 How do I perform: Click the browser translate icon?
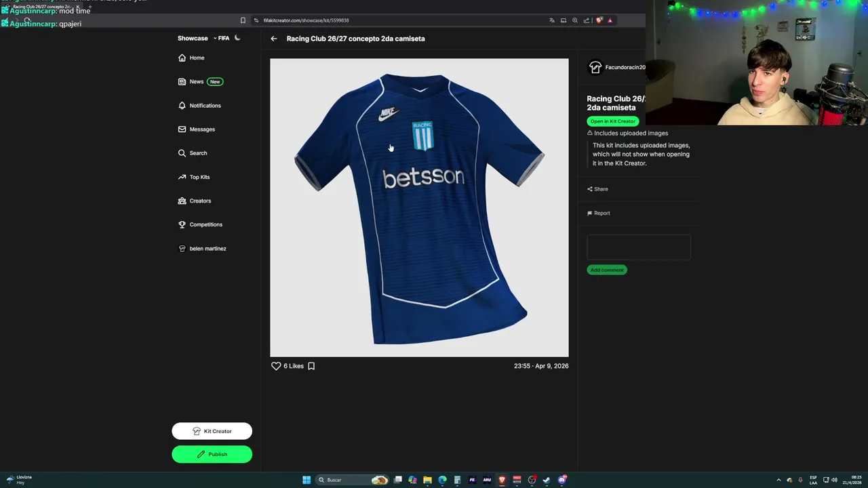pos(552,20)
